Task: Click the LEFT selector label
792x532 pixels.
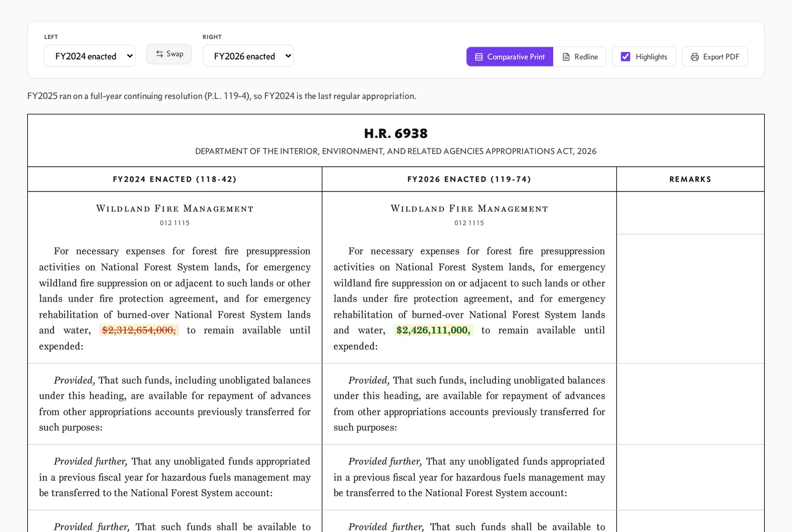Action: (51, 37)
